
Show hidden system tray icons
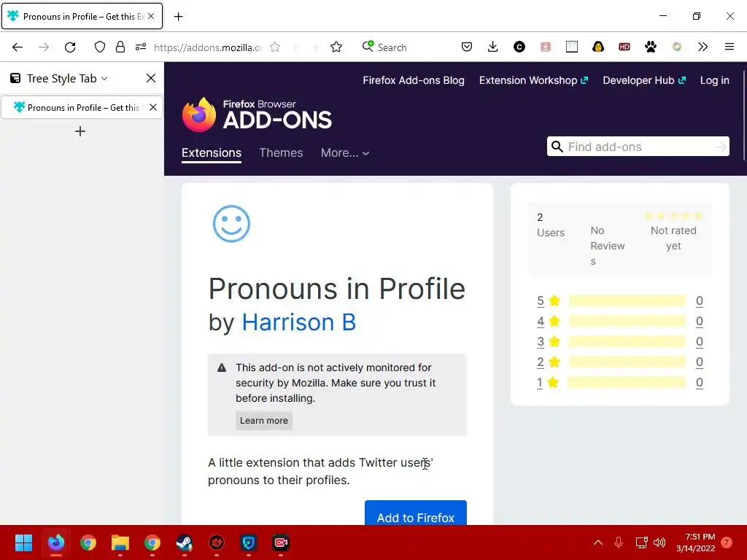(x=598, y=542)
